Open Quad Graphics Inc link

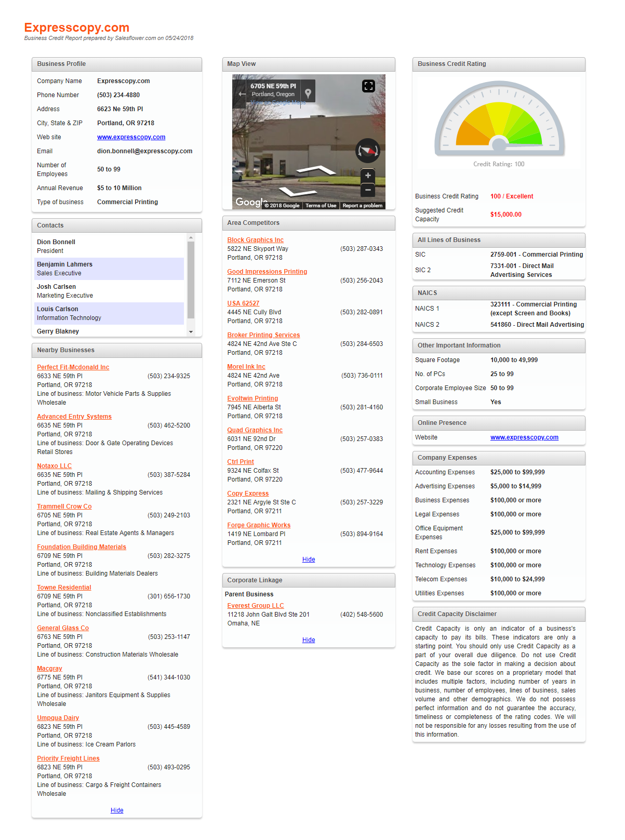tap(255, 430)
